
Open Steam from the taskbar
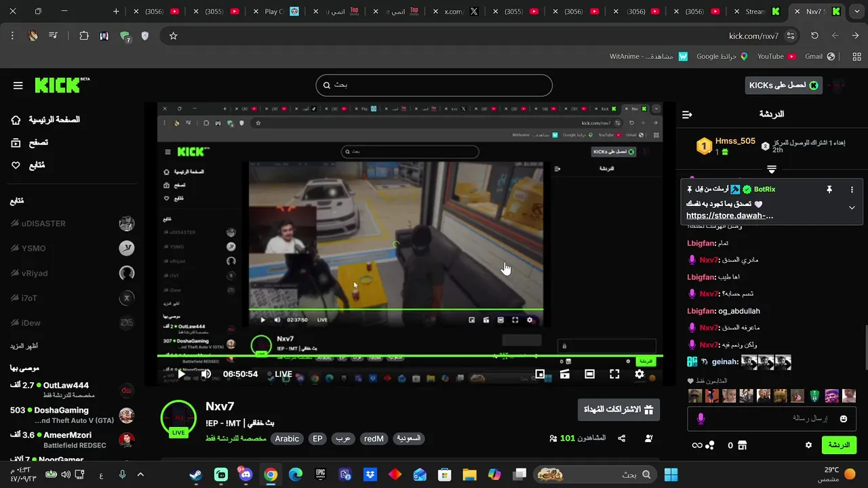coord(196,474)
